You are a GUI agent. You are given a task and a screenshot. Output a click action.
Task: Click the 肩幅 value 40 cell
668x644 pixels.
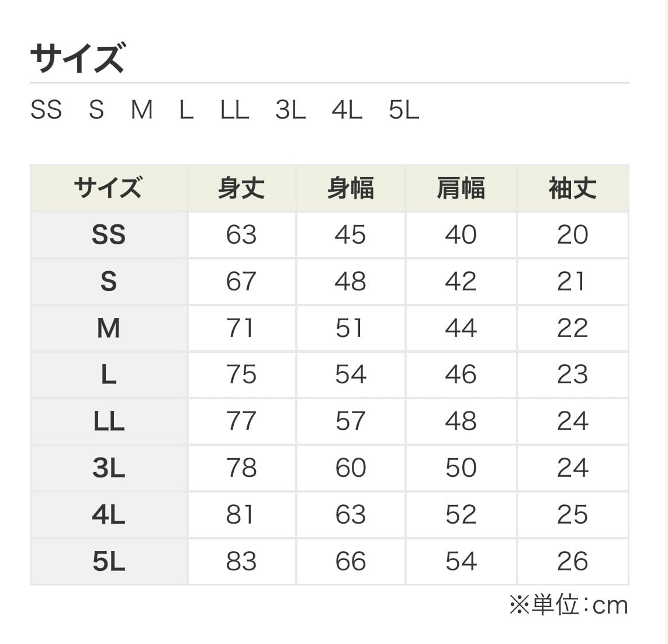(x=461, y=235)
